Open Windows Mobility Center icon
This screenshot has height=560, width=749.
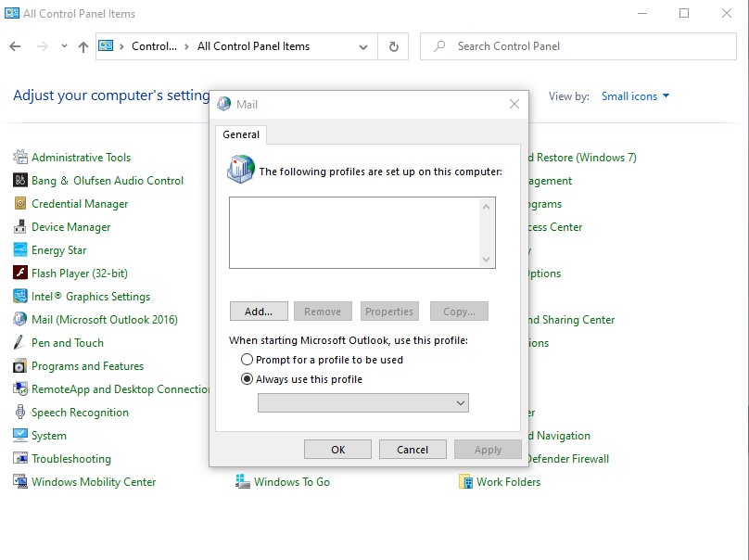(20, 481)
